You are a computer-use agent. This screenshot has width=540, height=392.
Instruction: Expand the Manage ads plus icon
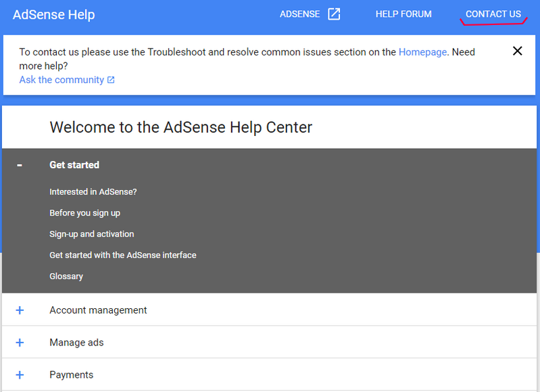[20, 343]
